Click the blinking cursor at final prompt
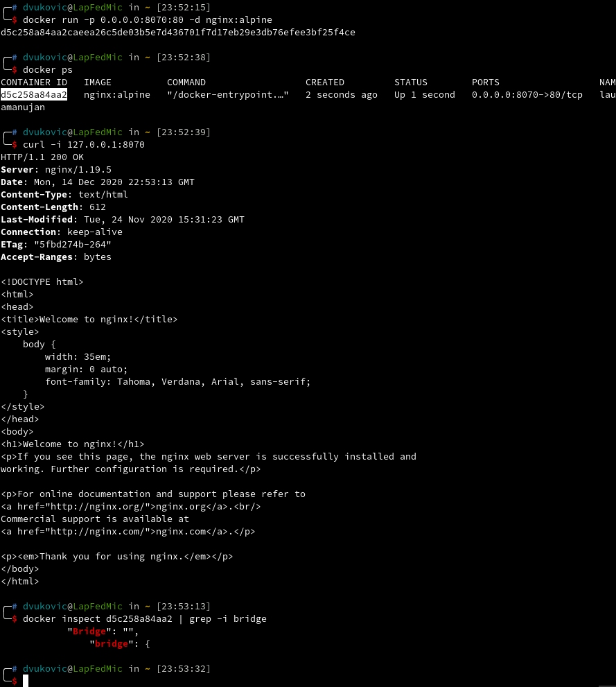Image resolution: width=616 pixels, height=687 pixels. pyautogui.click(x=26, y=681)
